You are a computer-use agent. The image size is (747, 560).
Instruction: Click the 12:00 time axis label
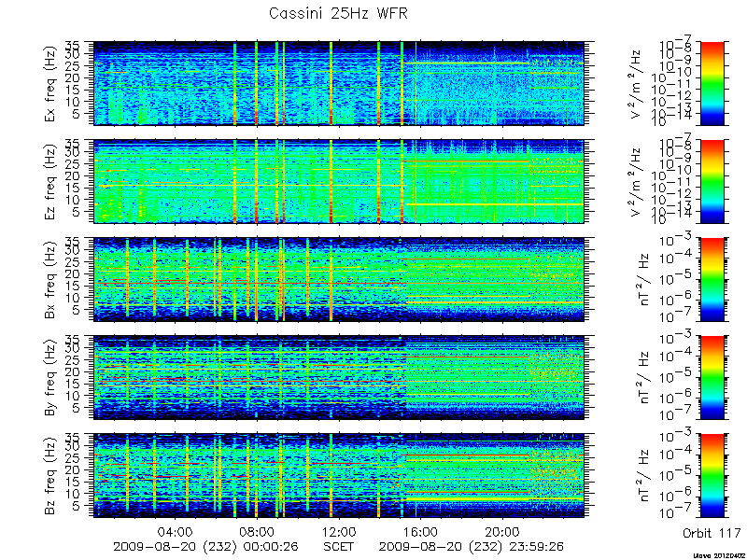tap(339, 531)
